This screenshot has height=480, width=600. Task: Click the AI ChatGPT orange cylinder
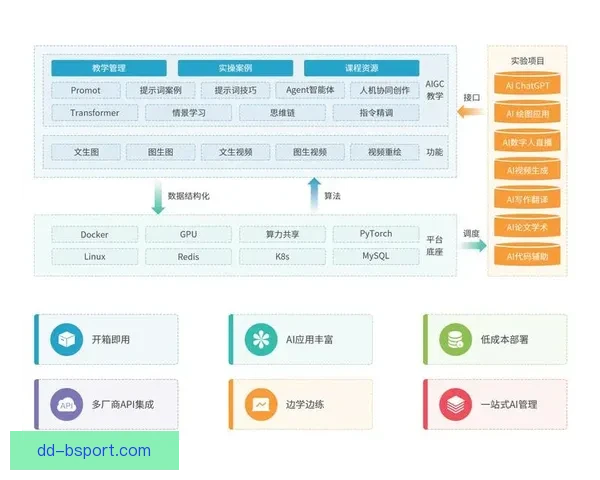527,83
